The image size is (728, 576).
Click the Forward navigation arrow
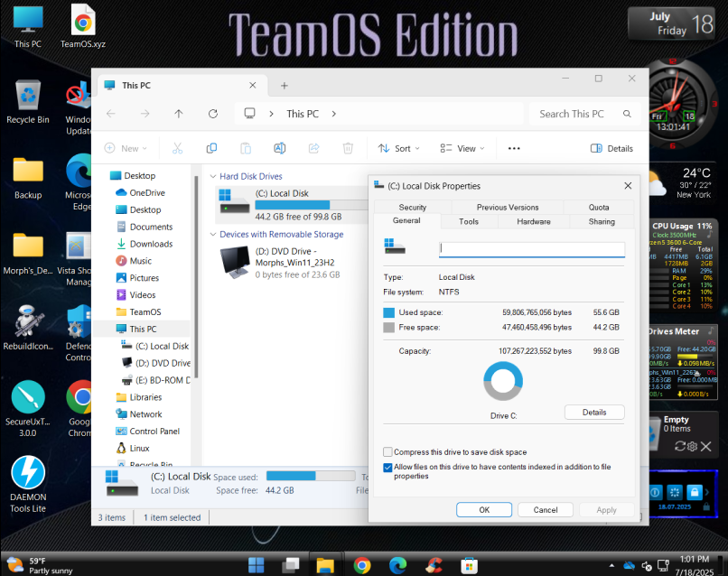click(145, 114)
